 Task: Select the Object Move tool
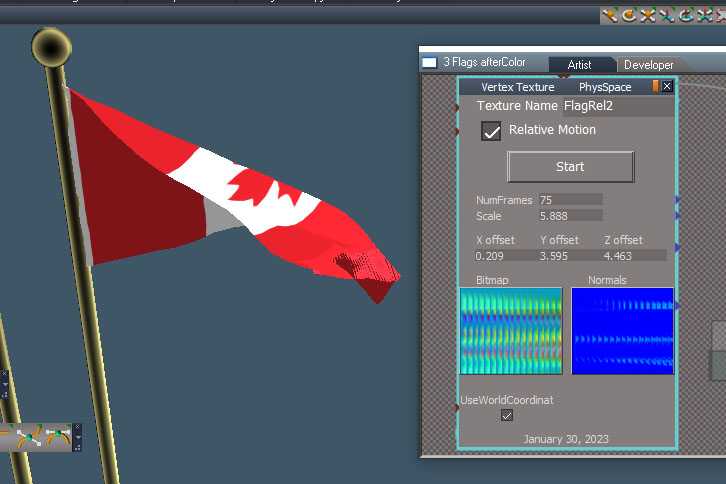610,15
